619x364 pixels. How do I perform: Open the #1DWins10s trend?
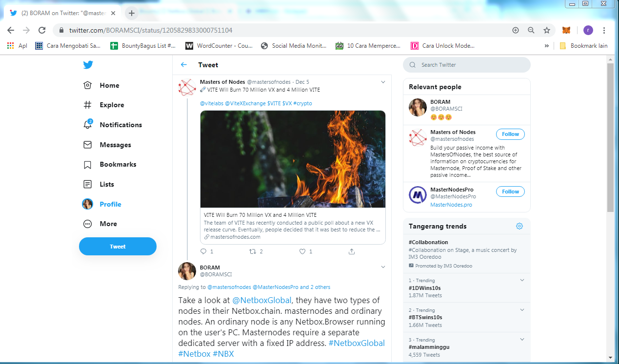pos(466,287)
